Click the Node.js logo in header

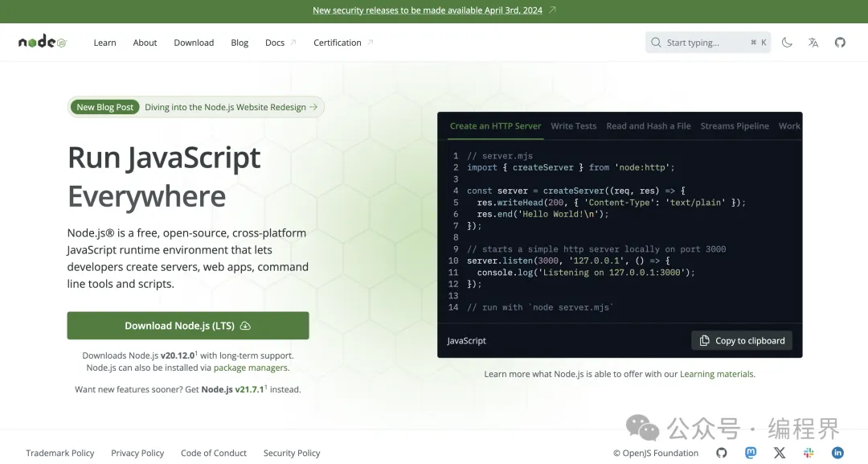tap(42, 43)
